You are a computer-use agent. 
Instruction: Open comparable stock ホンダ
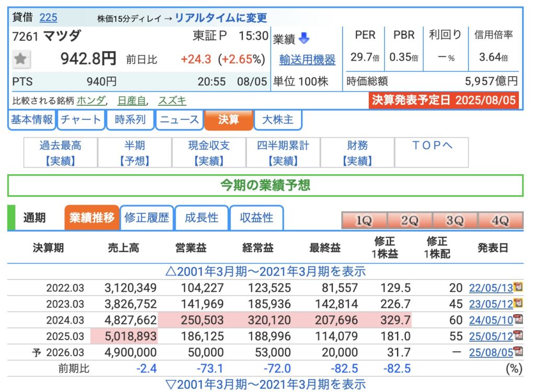click(91, 101)
